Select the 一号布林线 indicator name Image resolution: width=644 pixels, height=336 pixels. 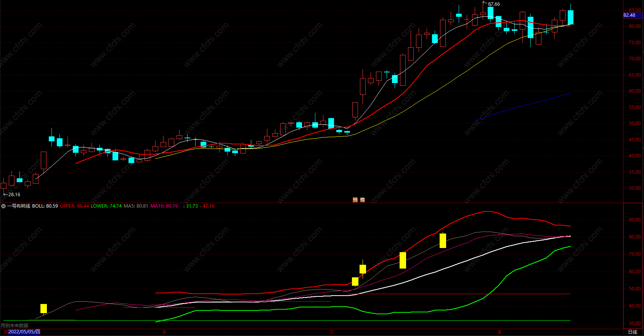19,206
